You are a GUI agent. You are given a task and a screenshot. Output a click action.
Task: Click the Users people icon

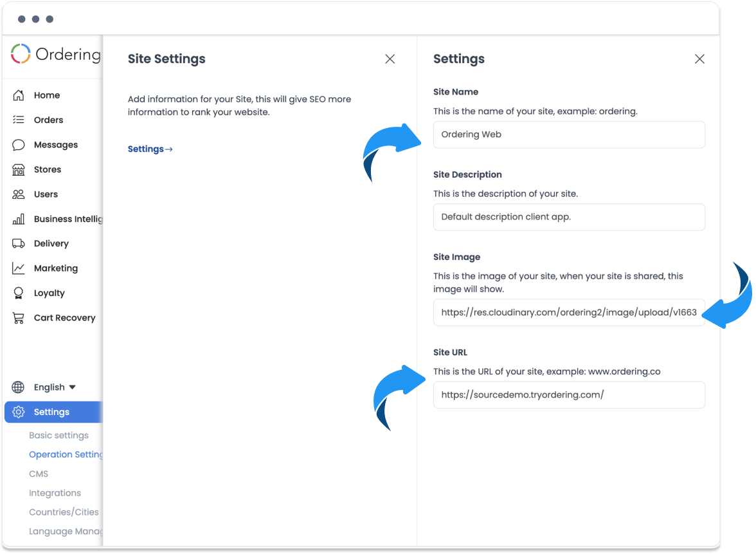tap(18, 194)
